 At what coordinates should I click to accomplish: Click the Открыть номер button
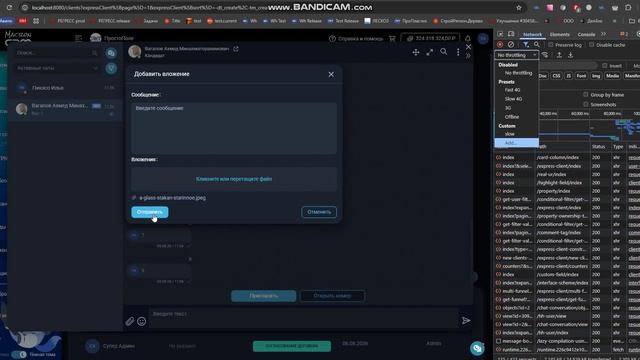[332, 296]
